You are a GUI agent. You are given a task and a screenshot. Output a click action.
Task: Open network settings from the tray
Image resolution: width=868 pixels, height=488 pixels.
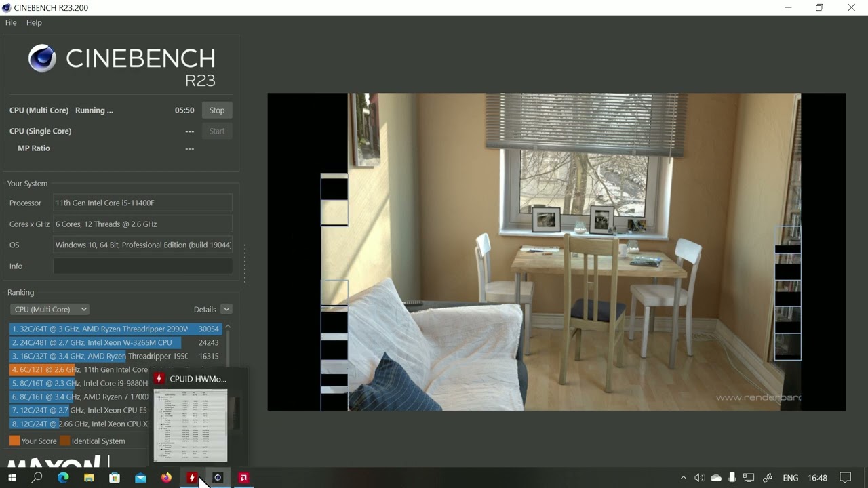pyautogui.click(x=749, y=478)
